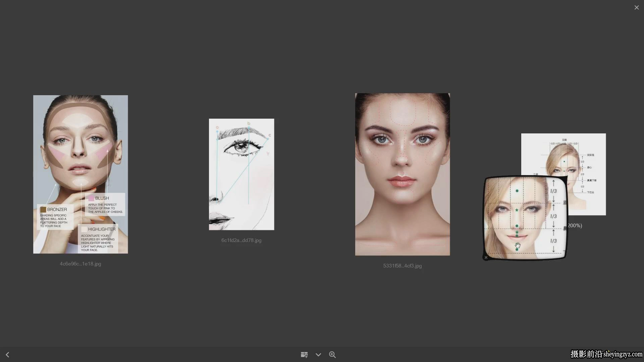
Task: Go back using the left chevron arrow
Action: pyautogui.click(x=7, y=355)
